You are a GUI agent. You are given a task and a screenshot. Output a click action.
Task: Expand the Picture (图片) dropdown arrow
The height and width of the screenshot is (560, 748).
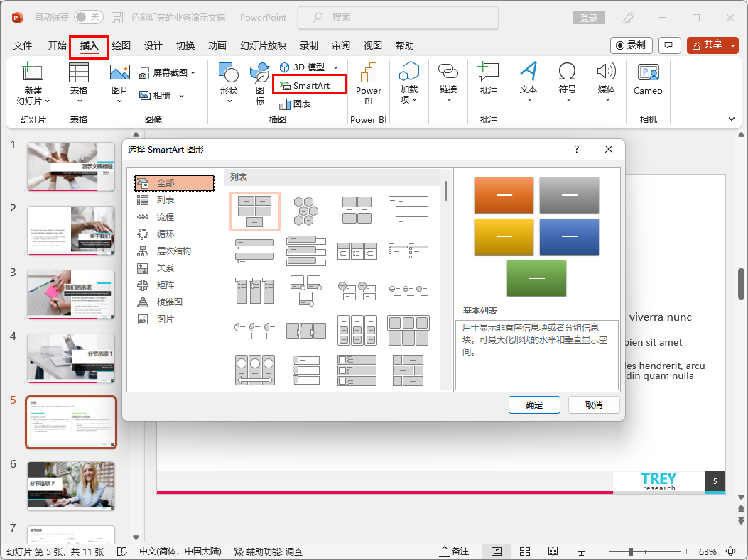[120, 101]
